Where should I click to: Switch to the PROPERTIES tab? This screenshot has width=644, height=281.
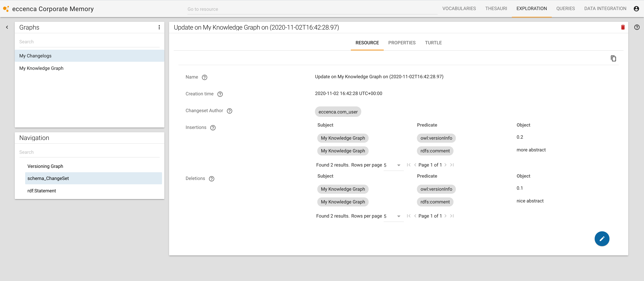[x=401, y=43]
